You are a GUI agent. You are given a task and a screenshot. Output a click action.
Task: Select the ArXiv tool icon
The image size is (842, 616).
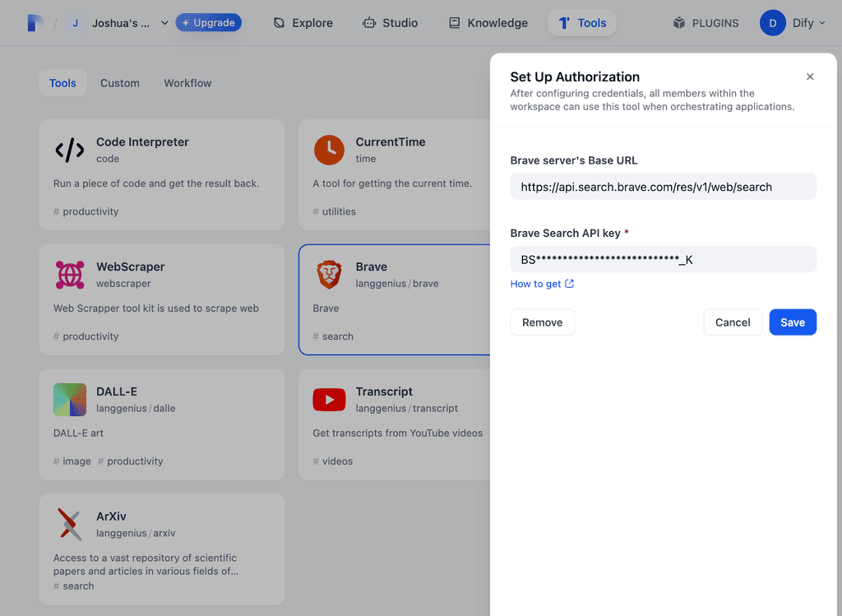[70, 525]
